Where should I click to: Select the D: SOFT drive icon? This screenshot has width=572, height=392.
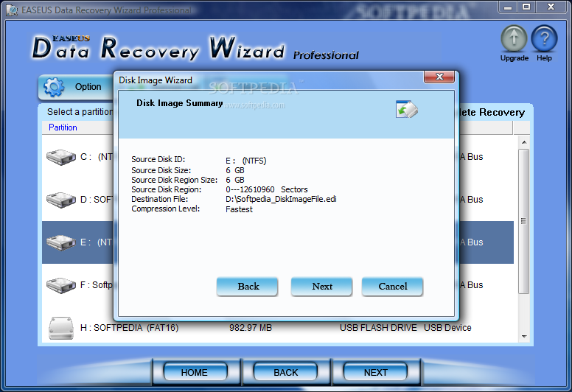[x=61, y=200]
